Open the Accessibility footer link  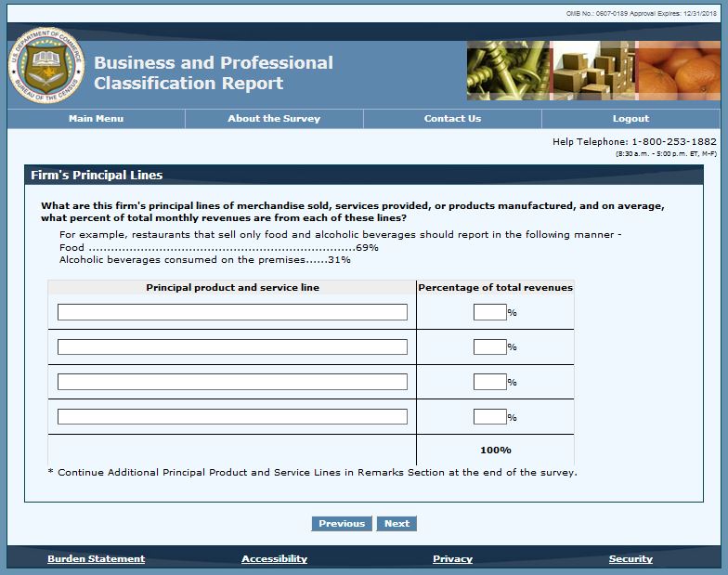click(274, 559)
